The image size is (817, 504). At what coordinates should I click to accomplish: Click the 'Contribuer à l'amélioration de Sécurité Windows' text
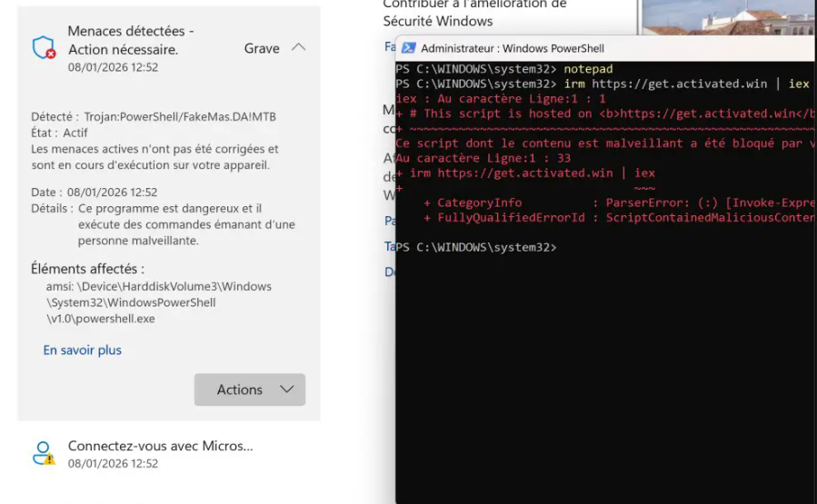tap(474, 13)
